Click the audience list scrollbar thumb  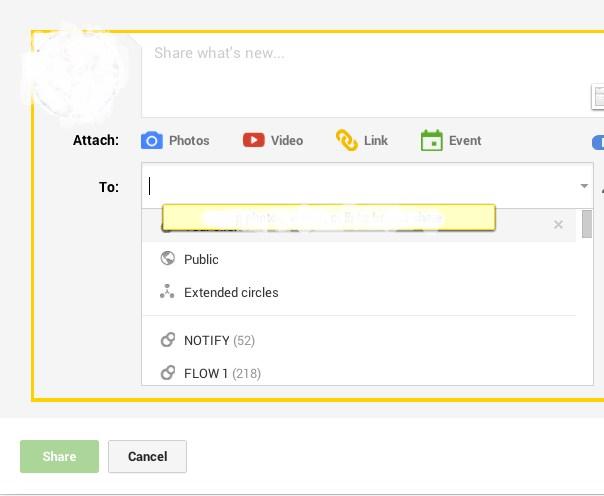(x=587, y=224)
